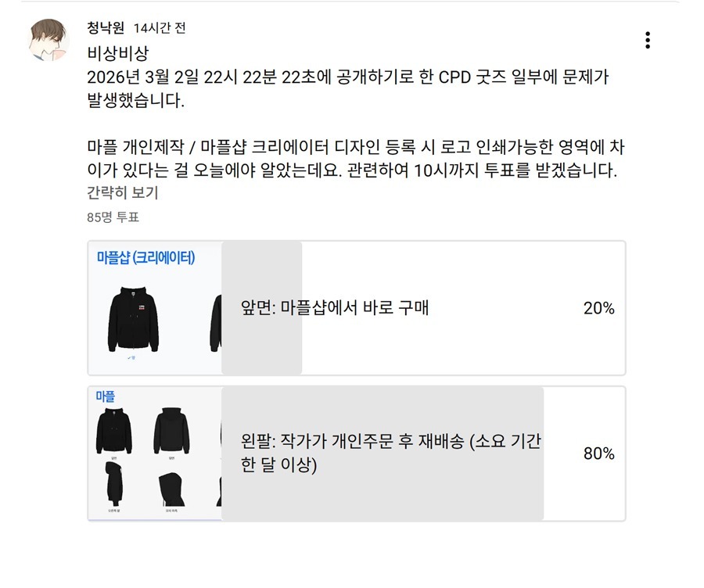Image resolution: width=704 pixels, height=588 pixels.
Task: Open the 마플샵 (크리에이터) poll image
Action: (155, 308)
